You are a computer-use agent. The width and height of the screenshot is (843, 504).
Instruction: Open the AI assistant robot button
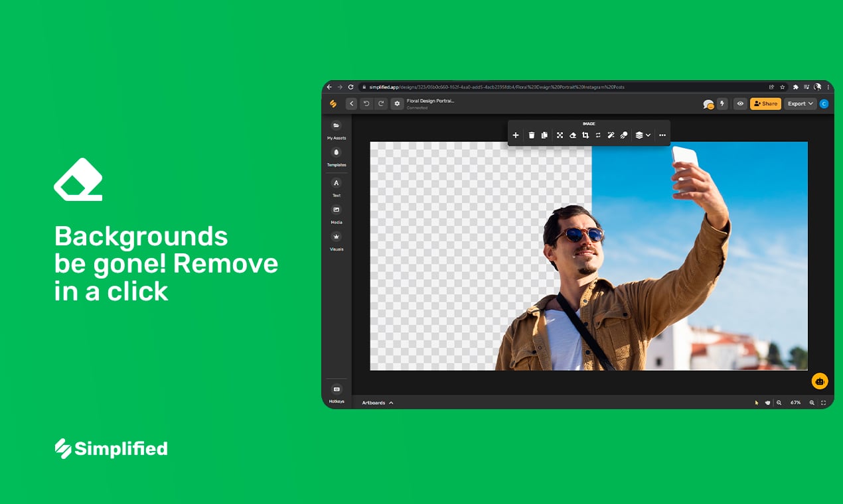[820, 381]
